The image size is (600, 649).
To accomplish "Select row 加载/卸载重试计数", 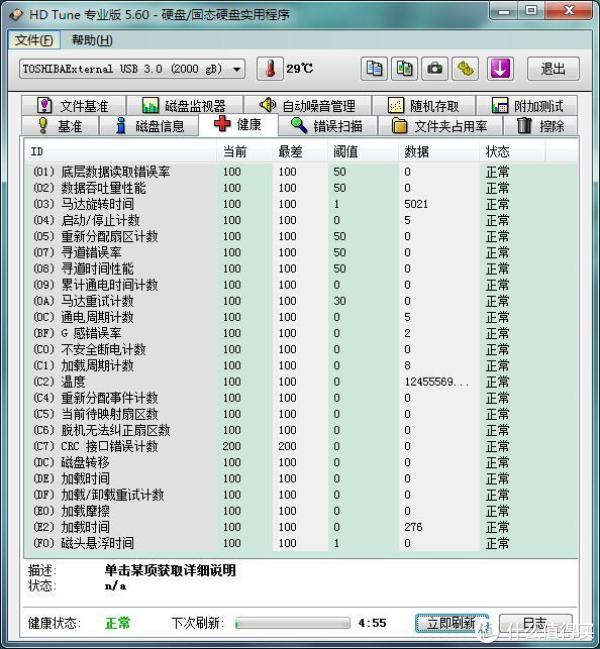I will click(301, 495).
